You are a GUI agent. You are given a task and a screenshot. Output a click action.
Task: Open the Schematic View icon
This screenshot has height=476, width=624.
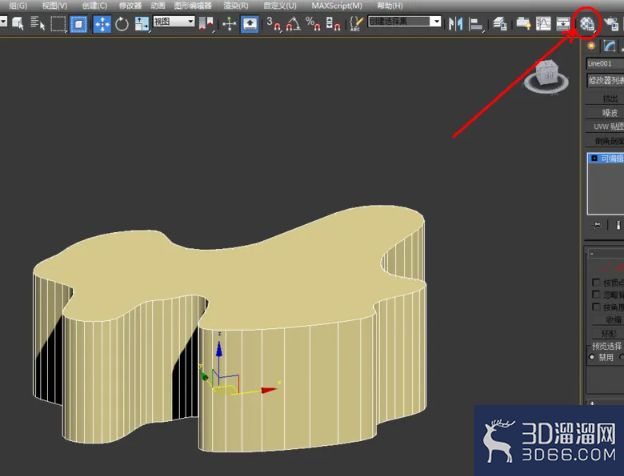tap(563, 24)
